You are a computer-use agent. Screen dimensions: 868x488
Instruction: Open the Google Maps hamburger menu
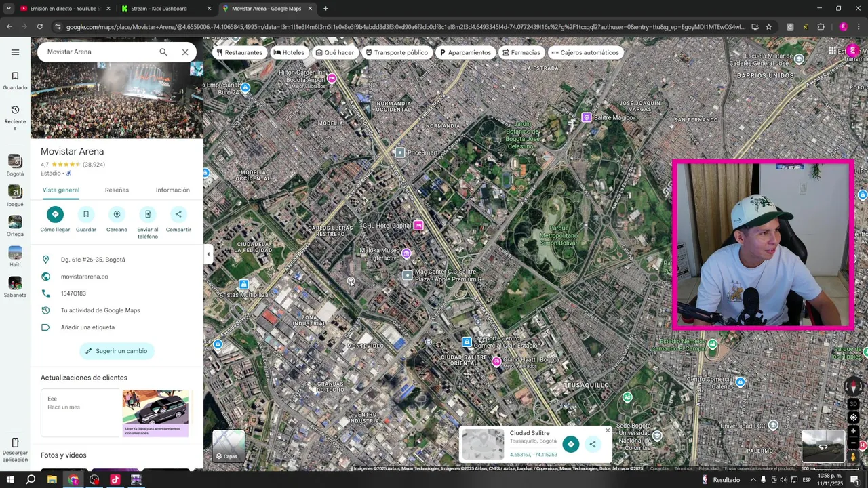[15, 52]
